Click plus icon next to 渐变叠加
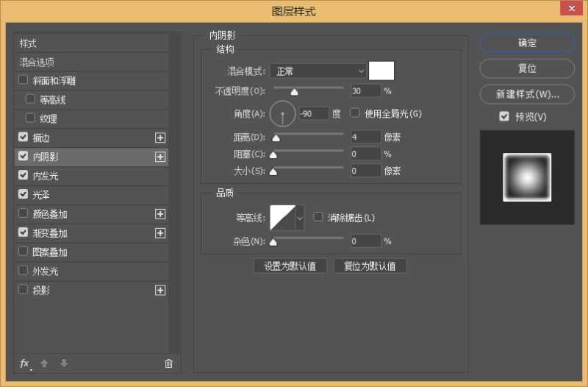This screenshot has height=387, width=588. 160,233
